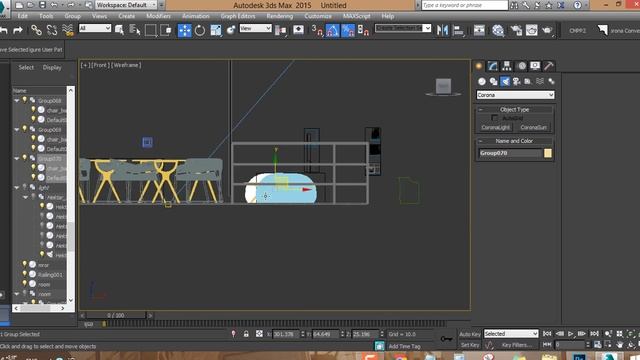
Task: Open the Display menu in Scene Explorer
Action: (x=52, y=67)
